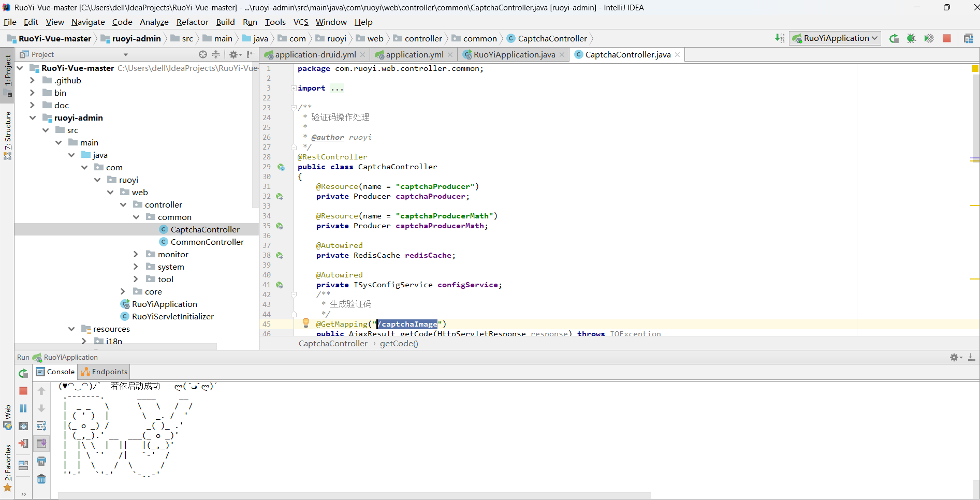Image resolution: width=980 pixels, height=500 pixels.
Task: Stop the process in the Run panel
Action: (x=23, y=391)
